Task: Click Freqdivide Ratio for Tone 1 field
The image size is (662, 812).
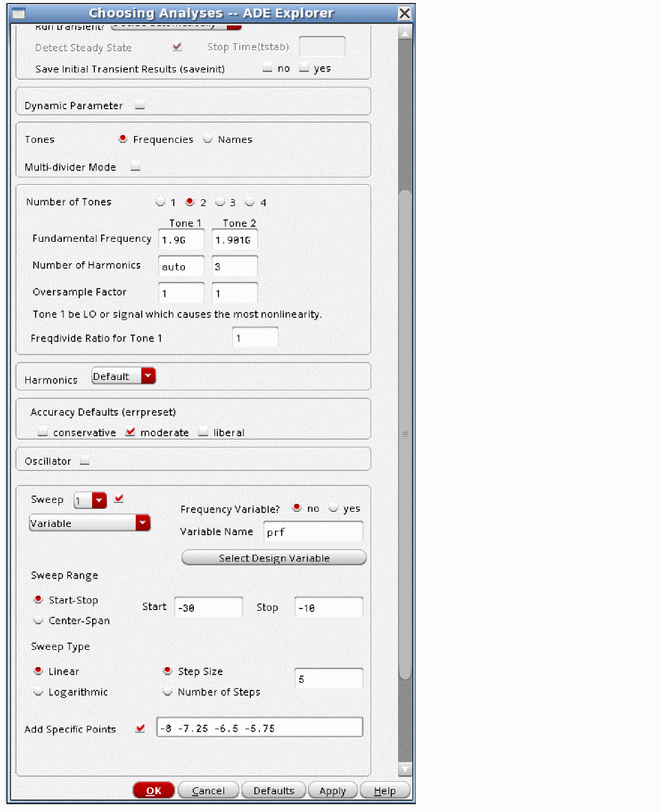Action: point(255,337)
